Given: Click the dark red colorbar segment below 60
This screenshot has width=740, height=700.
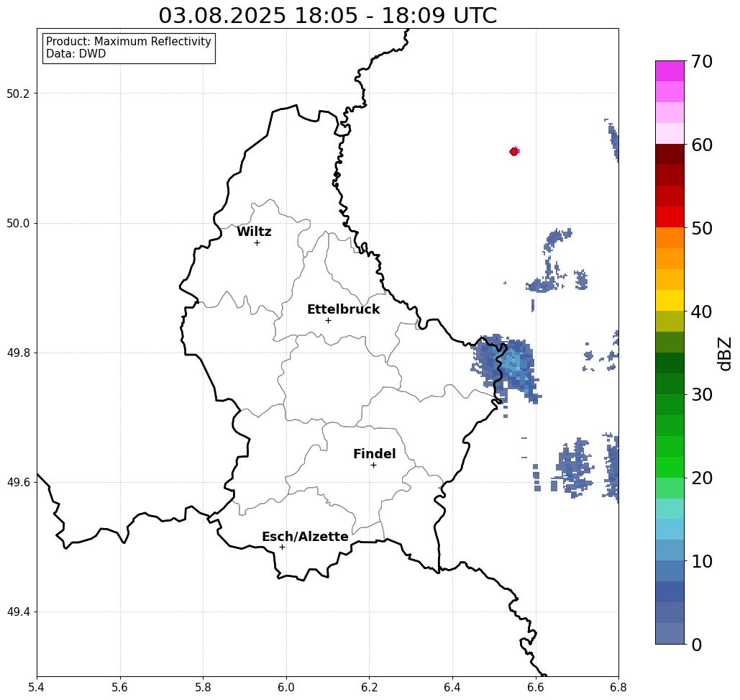Looking at the screenshot, I should 670,155.
